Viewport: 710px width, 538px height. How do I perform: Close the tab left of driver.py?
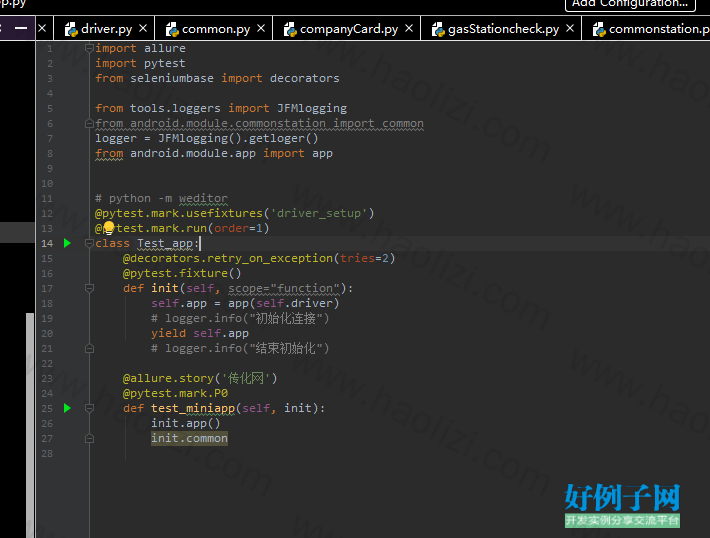point(42,28)
